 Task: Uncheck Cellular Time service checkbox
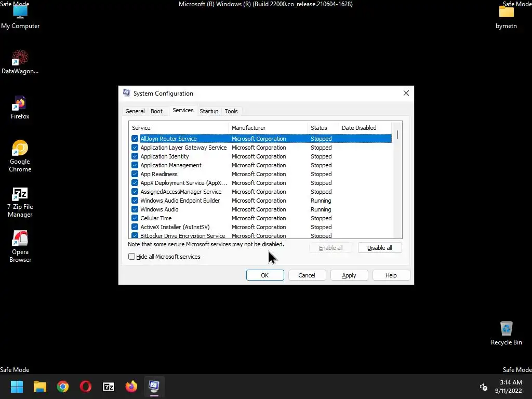(135, 218)
